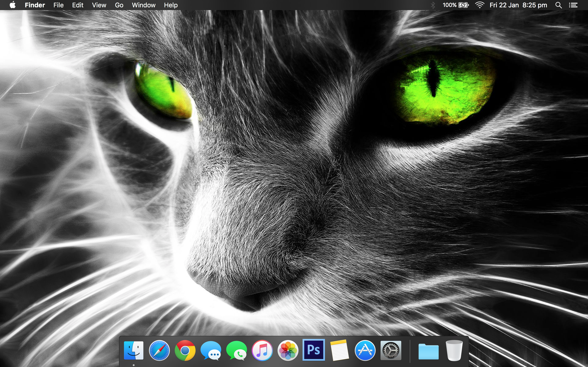The width and height of the screenshot is (588, 367).
Task: Open the Window menu
Action: click(144, 5)
